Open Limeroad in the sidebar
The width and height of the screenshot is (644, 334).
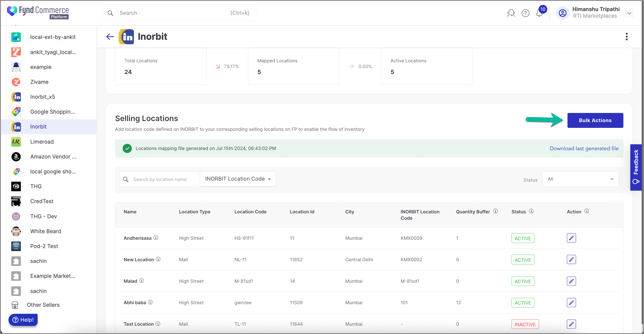(49, 142)
